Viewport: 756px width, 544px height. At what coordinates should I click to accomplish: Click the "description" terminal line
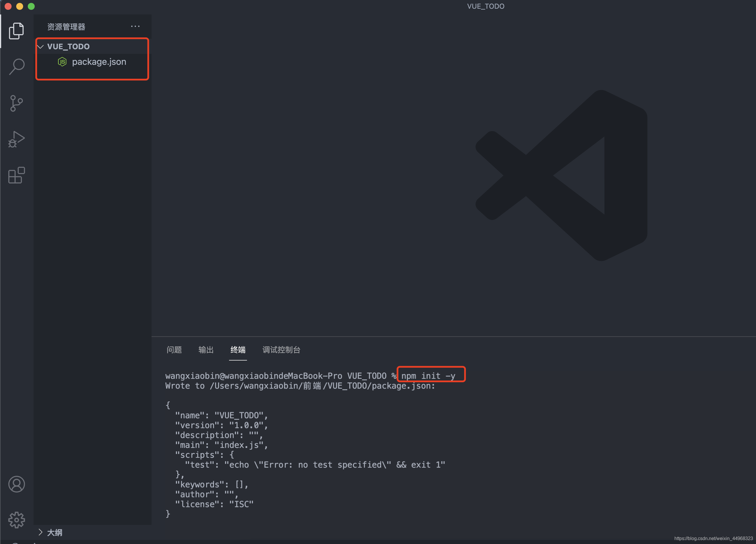[x=219, y=435]
